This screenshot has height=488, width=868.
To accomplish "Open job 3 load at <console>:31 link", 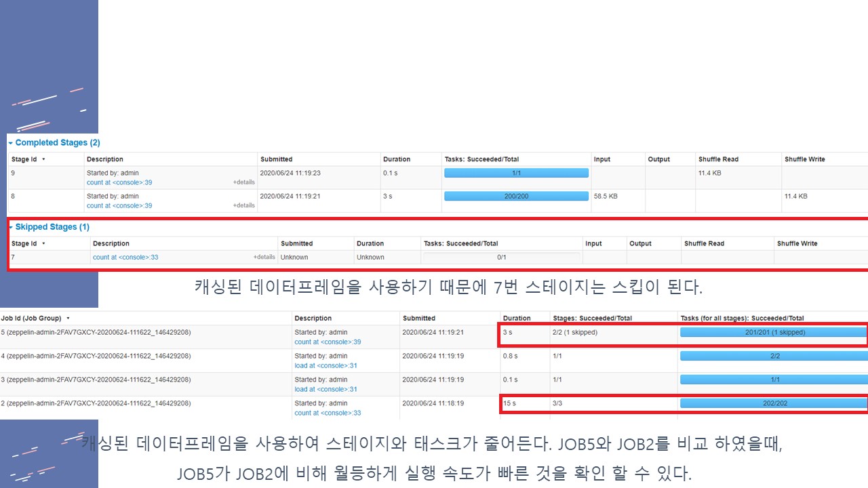I will coord(325,389).
